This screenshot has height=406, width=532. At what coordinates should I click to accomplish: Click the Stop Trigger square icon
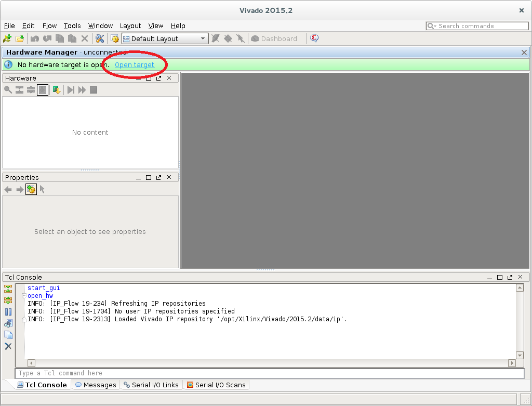click(x=94, y=90)
